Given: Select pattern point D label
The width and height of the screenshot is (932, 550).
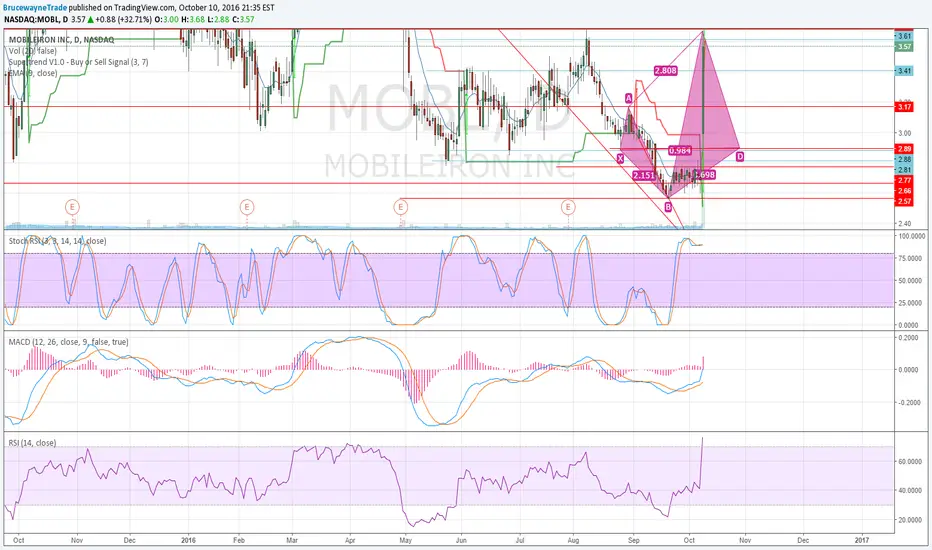Looking at the screenshot, I should coord(740,156).
